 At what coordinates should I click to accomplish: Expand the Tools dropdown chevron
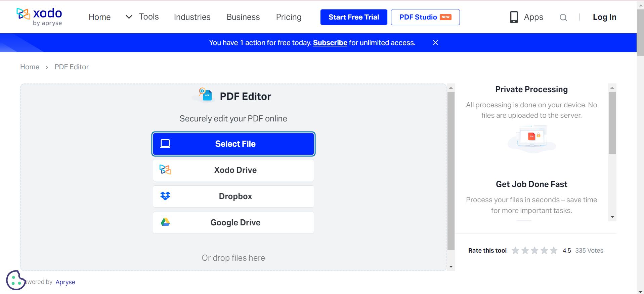[x=129, y=17]
